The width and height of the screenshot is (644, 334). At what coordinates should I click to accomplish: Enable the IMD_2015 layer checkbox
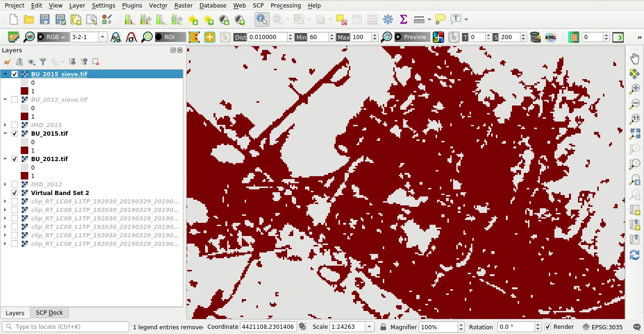[15, 125]
